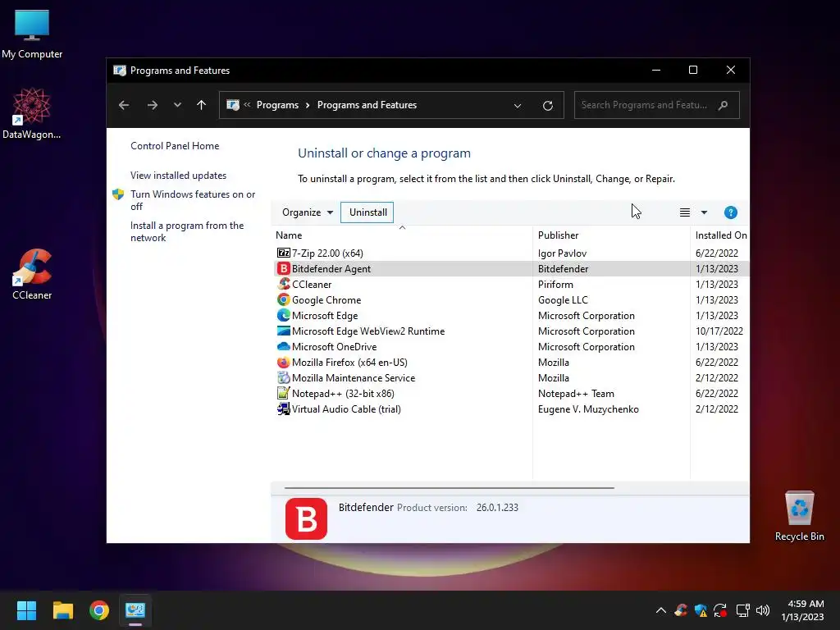Click the taskbar clock and date

pyautogui.click(x=802, y=610)
